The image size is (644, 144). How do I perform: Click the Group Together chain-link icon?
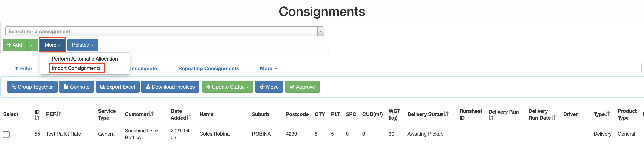[x=14, y=87]
